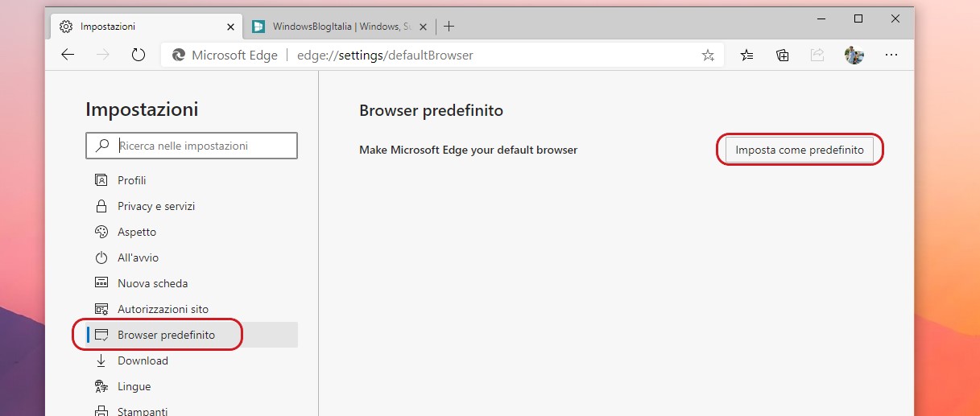Open Nuova scheda settings section
Viewport: 980px width, 416px height.
pos(192,283)
